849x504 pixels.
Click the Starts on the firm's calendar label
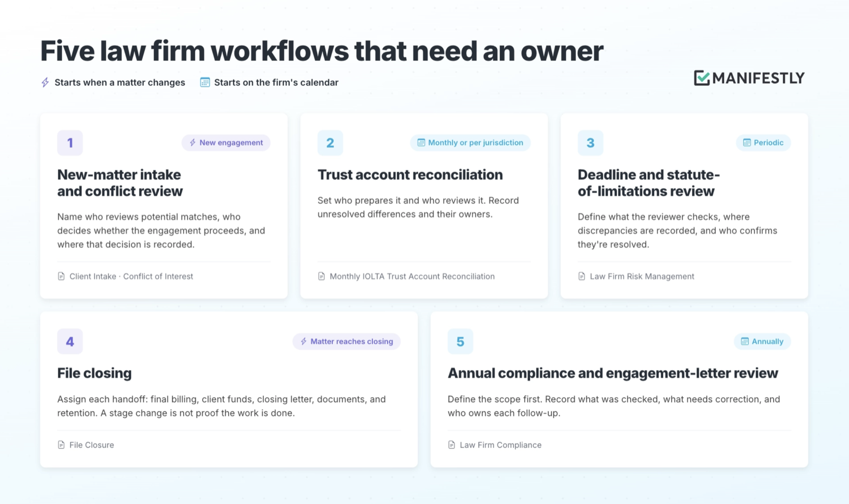pos(276,82)
